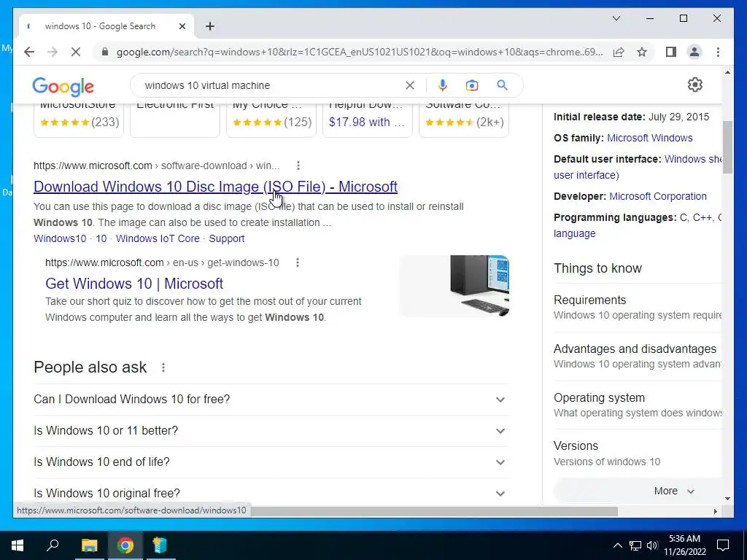Open the '10' sitelink under the first result
This screenshot has height=560, width=747.
[x=101, y=238]
